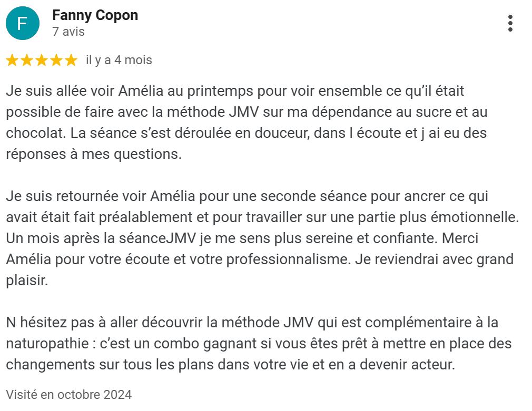Open reviewer name Fanny Copon
532x411 pixels.
click(95, 15)
